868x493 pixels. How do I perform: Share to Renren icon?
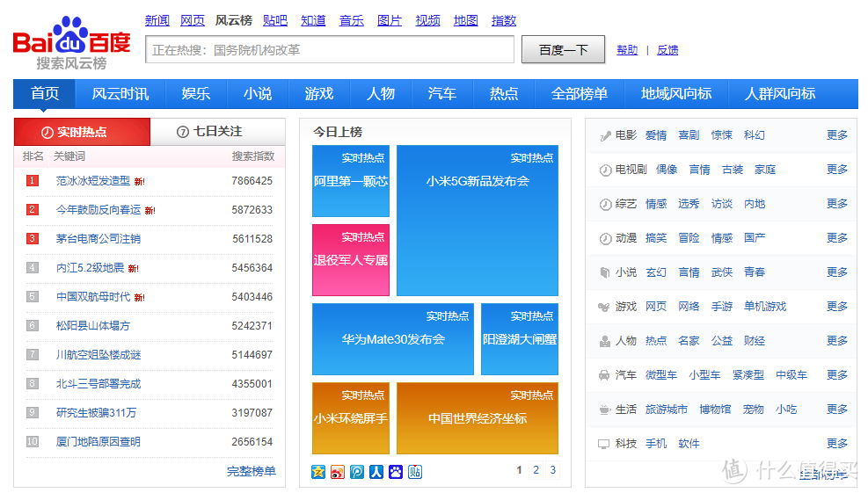click(x=376, y=471)
